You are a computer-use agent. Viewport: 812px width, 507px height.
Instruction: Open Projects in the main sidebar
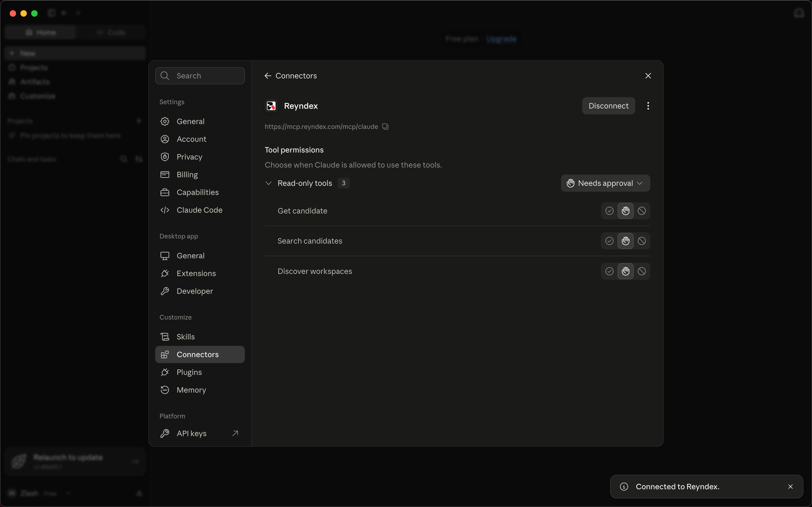tap(75, 68)
